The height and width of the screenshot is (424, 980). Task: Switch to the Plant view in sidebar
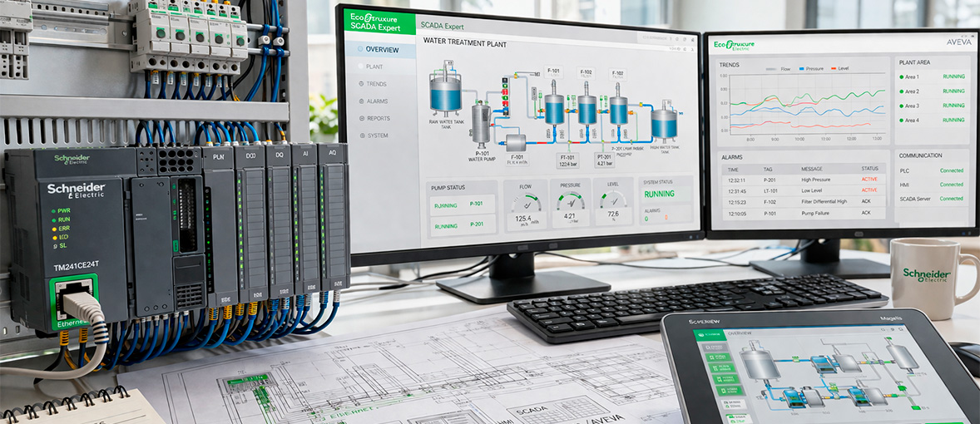374,67
